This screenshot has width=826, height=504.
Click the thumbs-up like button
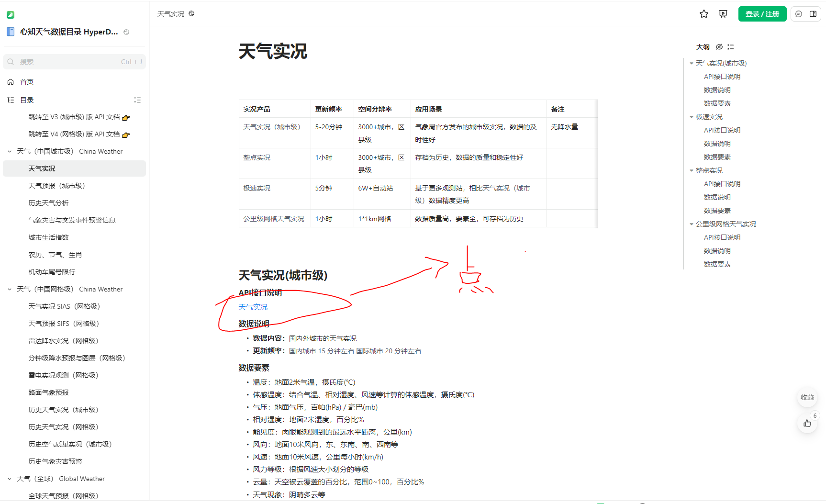(x=807, y=423)
